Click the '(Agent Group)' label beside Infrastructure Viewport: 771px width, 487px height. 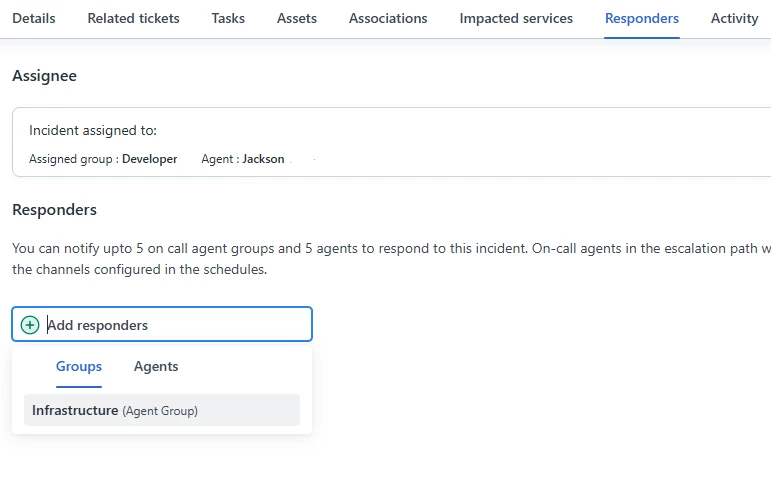pyautogui.click(x=160, y=411)
